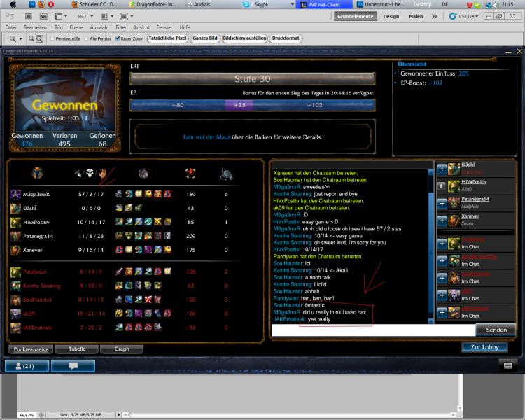
Task: Launch Opera from the top bar quick icons
Action: (50, 4)
